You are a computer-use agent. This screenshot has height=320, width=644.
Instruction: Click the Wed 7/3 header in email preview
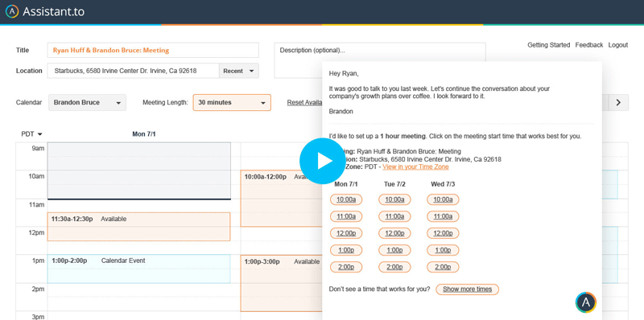443,184
